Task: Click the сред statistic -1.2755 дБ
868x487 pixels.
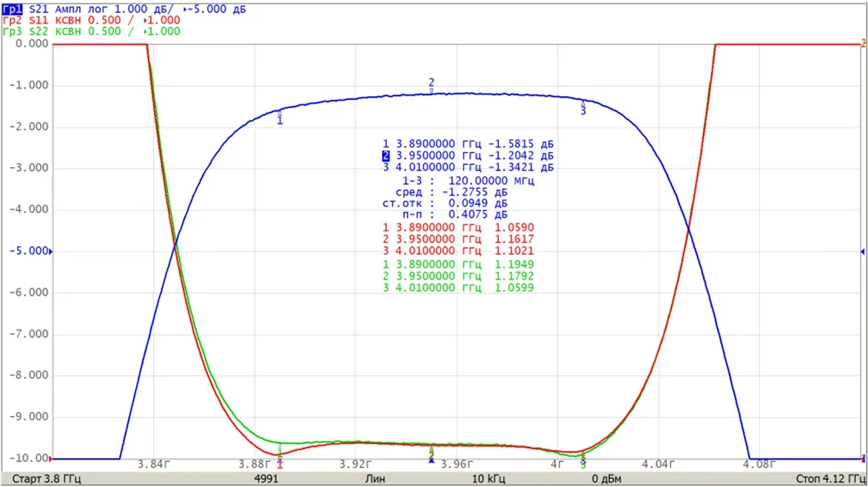Action: tap(474, 192)
